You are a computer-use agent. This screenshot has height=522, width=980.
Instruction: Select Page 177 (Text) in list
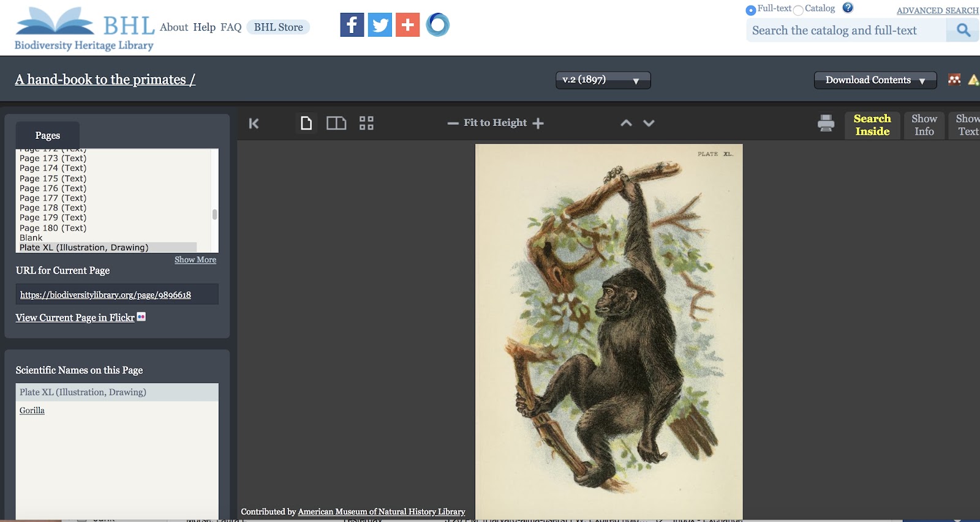[x=53, y=198]
